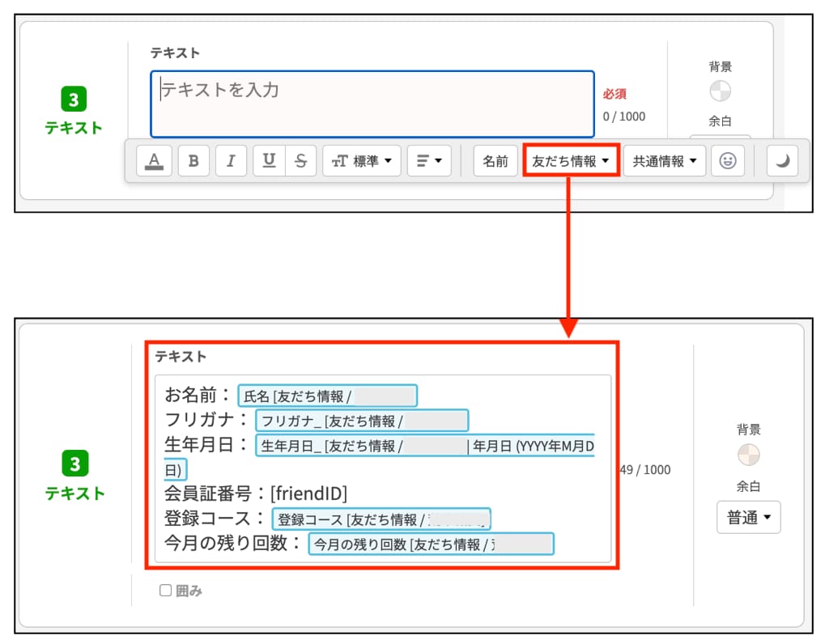Viewport: 825px width, 644px height.
Task: Toggle bold formatting
Action: (193, 161)
